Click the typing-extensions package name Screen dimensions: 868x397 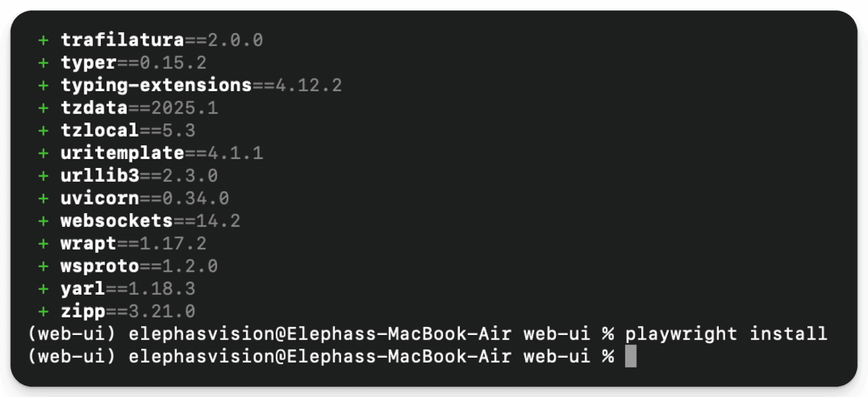click(x=156, y=85)
